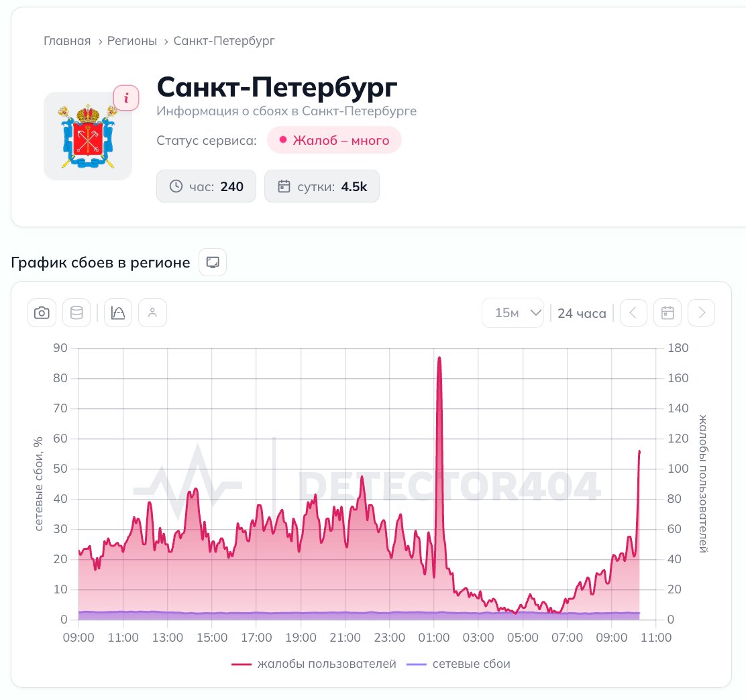Click Санкт-Петербург breadcrumb item
Viewport: 746px width, 700px height.
[224, 41]
